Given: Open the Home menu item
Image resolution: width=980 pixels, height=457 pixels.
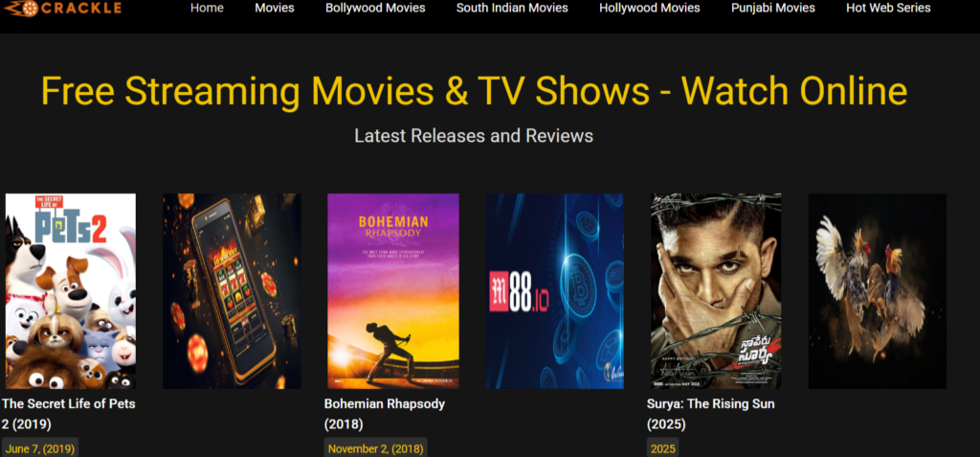Looking at the screenshot, I should (207, 8).
